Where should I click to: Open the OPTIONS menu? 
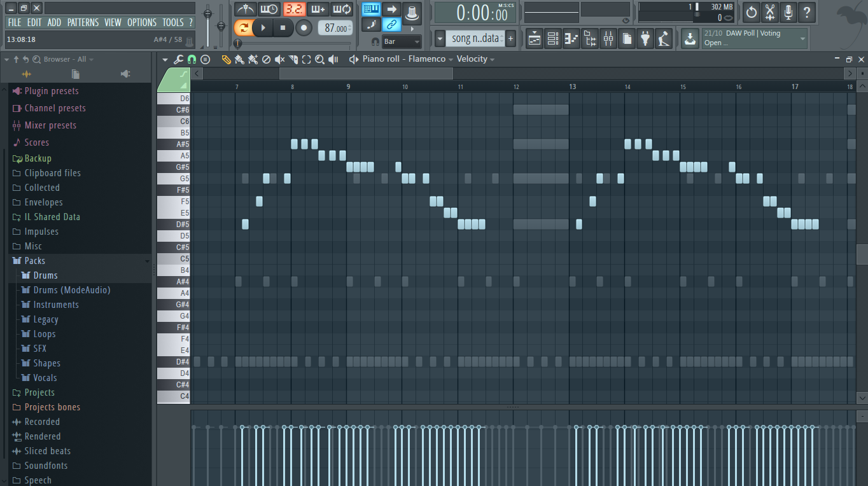pos(142,22)
